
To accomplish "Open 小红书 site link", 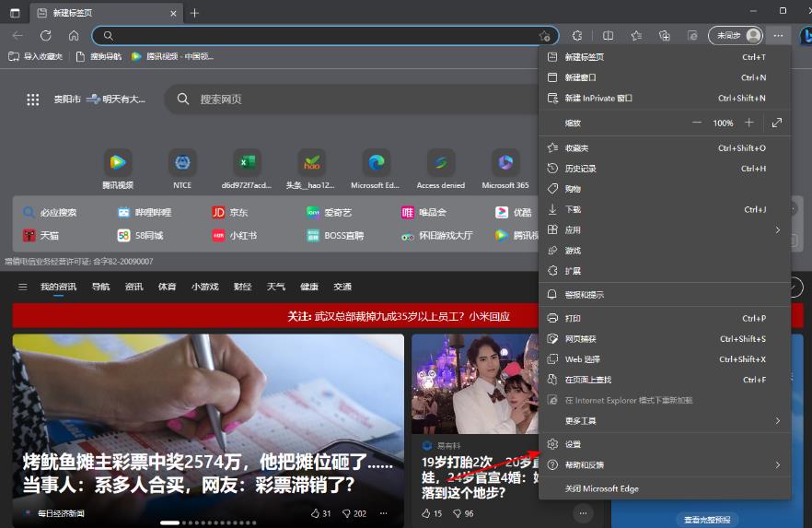I will pos(235,236).
